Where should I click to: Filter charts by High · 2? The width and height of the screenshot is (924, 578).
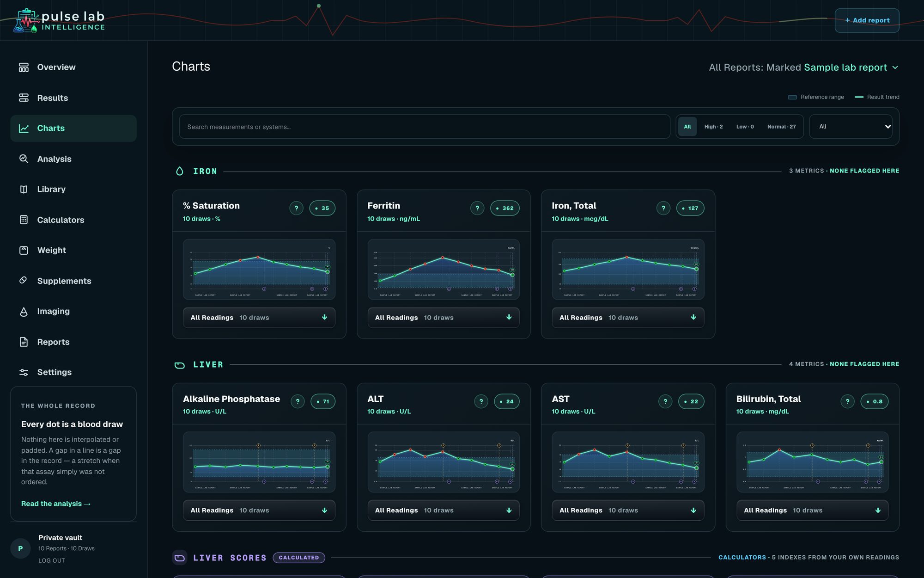[713, 127]
